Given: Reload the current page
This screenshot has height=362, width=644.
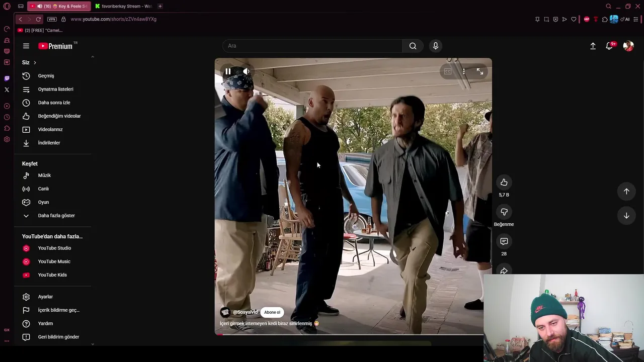Looking at the screenshot, I should 38,19.
